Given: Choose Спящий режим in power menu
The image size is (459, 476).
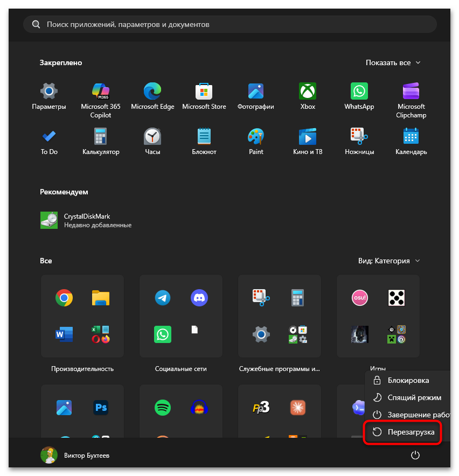Looking at the screenshot, I should tap(407, 398).
